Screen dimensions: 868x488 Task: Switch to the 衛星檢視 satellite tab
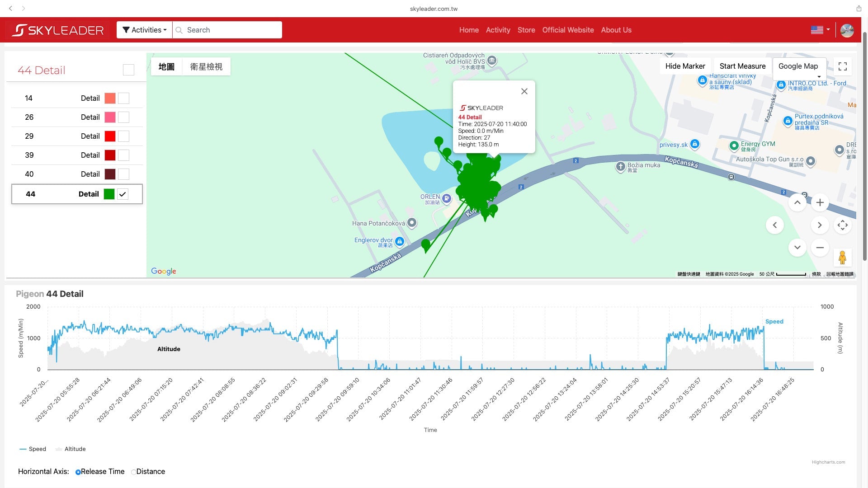point(206,66)
